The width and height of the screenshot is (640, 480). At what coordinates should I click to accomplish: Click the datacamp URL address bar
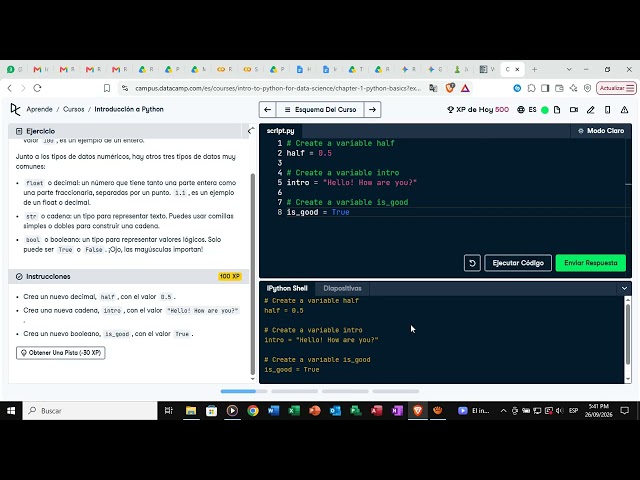pos(278,88)
